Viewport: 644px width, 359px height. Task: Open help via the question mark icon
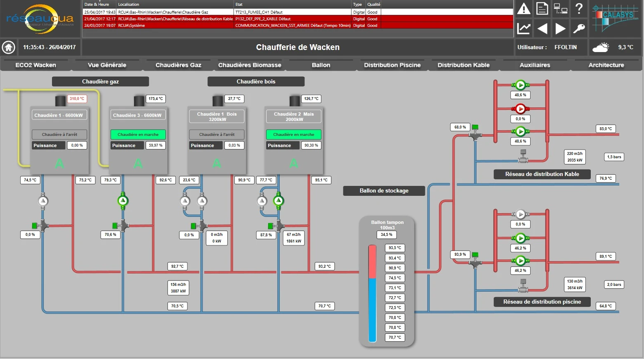coord(579,9)
